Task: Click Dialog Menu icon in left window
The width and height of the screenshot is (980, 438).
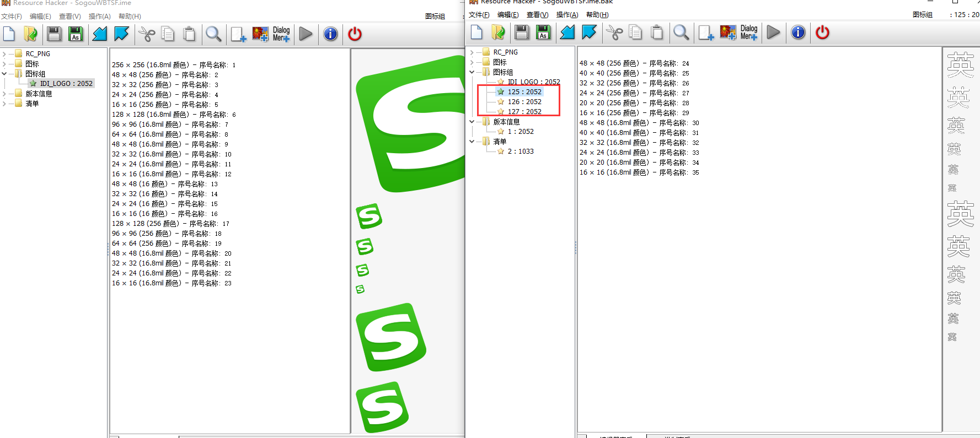Action: pyautogui.click(x=281, y=34)
